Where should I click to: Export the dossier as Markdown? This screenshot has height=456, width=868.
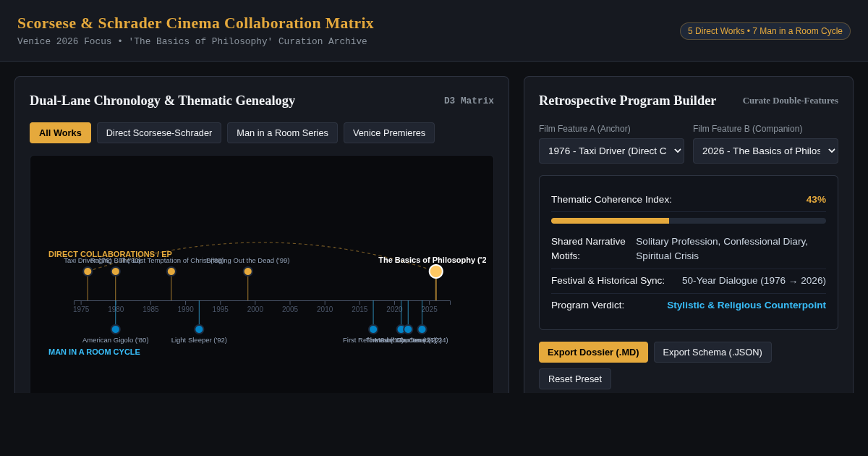593,352
